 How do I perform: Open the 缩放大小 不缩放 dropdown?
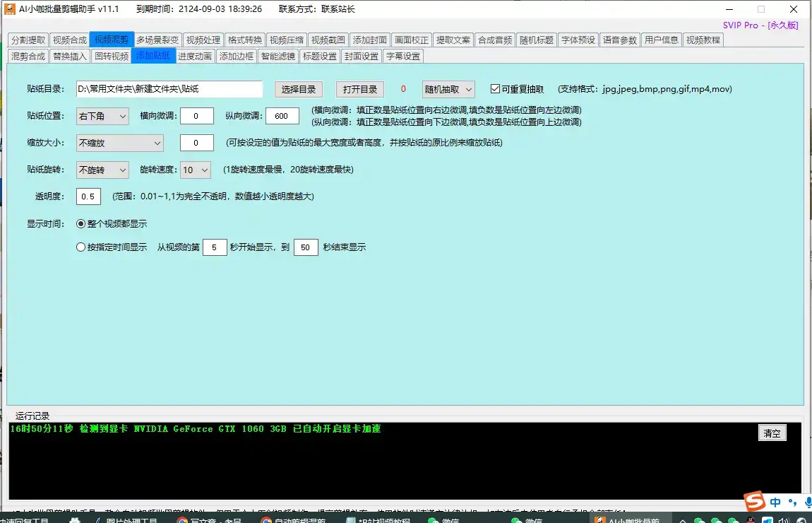(x=120, y=143)
